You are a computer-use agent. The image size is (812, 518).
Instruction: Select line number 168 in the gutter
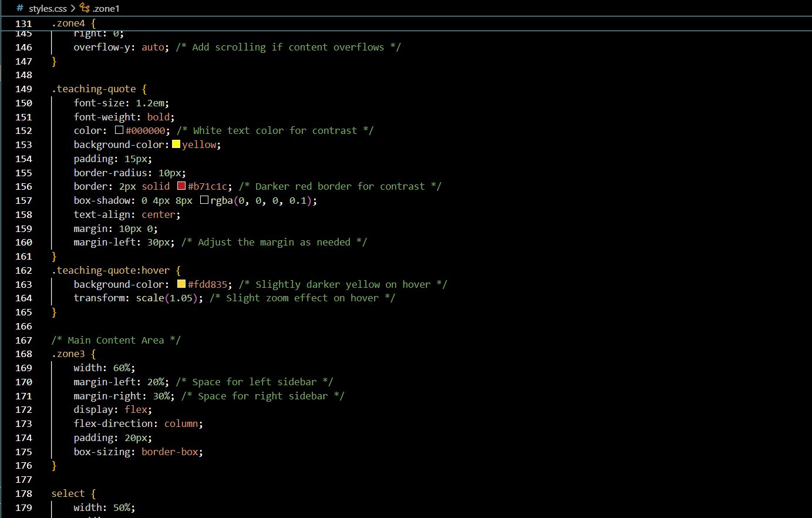23,354
